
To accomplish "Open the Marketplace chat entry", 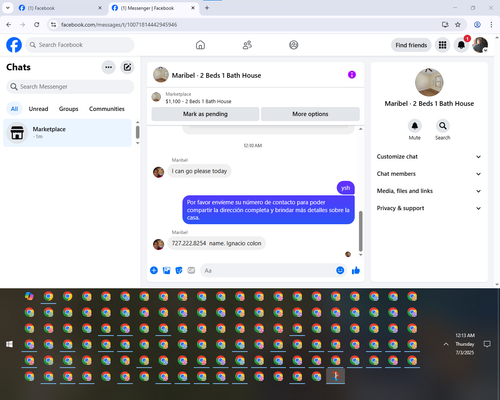I will tap(67, 133).
